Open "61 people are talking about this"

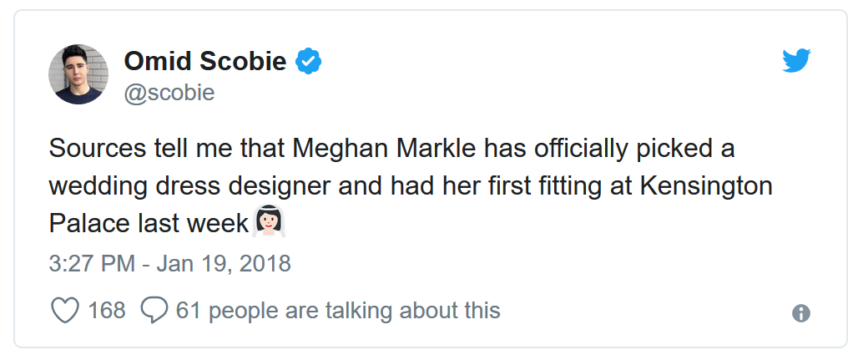point(338,311)
